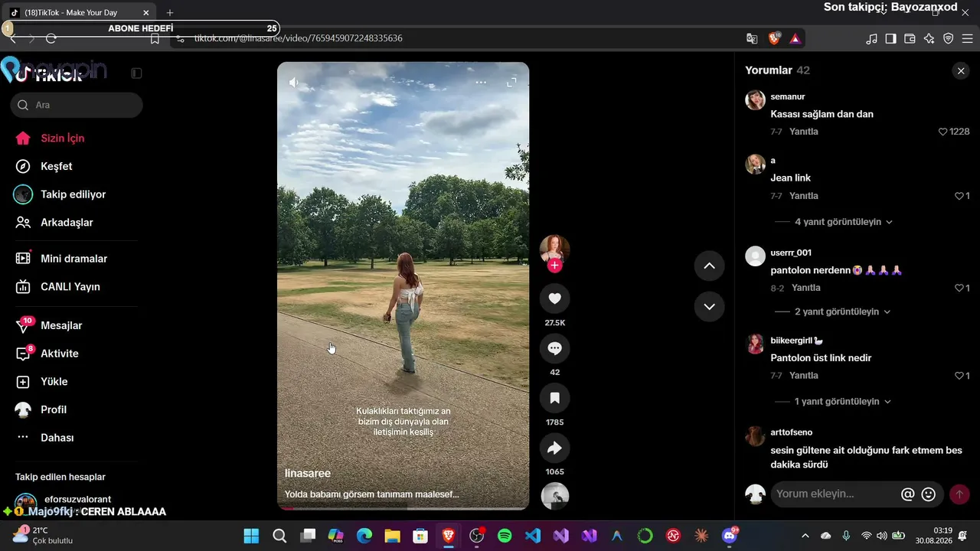Open the emoji picker in the comment box
This screenshot has height=551, width=980.
point(929,494)
